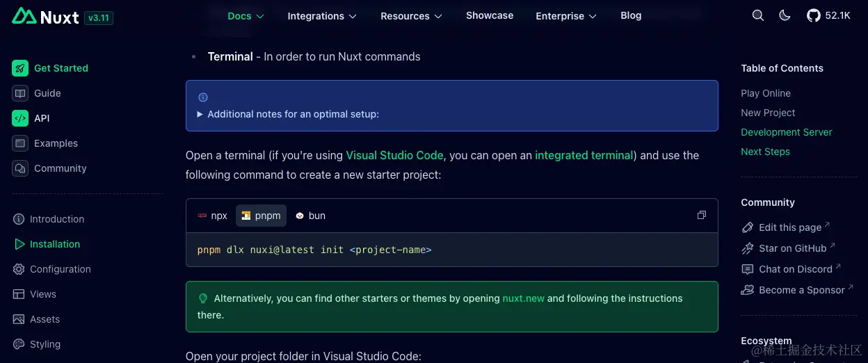
Task: Go to the Introduction page
Action: click(57, 219)
